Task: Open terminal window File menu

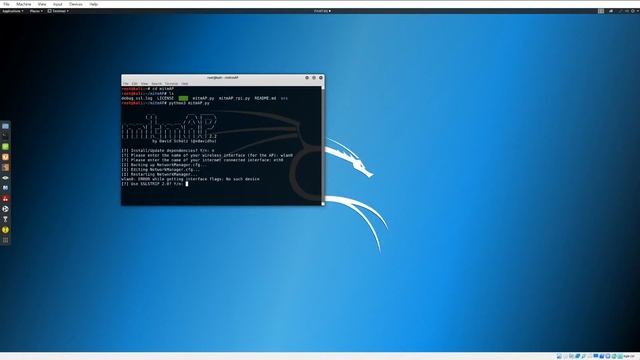Action: pos(126,84)
